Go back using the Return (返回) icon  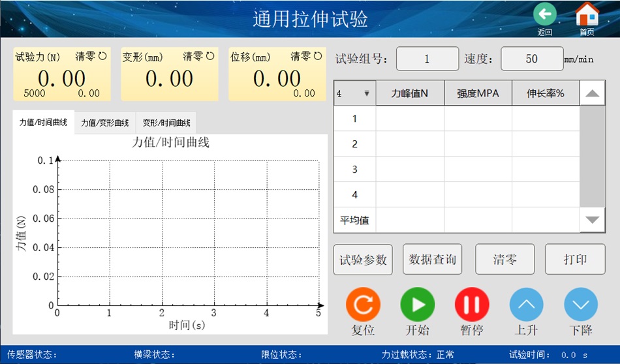(545, 14)
